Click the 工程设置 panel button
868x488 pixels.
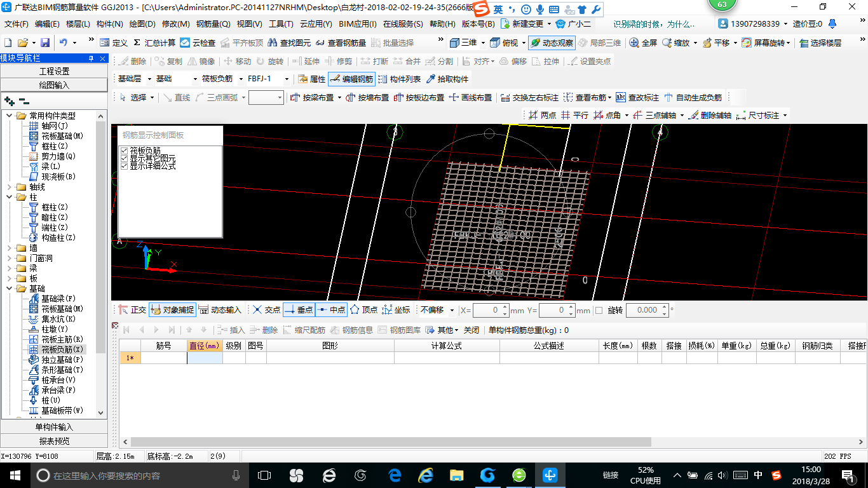click(54, 71)
